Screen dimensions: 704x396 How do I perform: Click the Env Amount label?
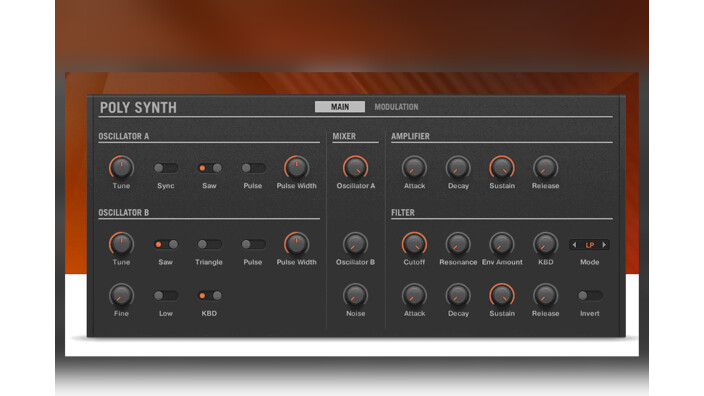click(x=502, y=262)
